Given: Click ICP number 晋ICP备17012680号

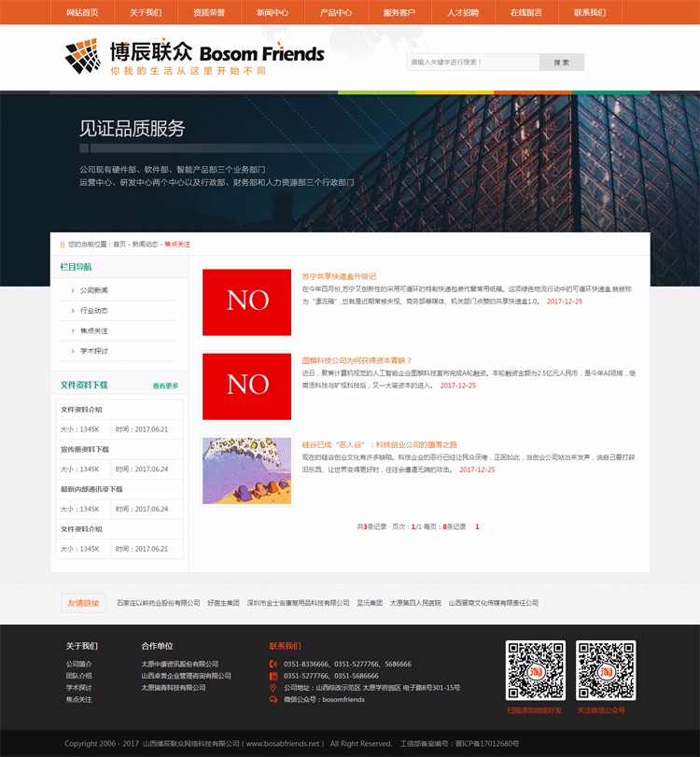Looking at the screenshot, I should coord(487,744).
